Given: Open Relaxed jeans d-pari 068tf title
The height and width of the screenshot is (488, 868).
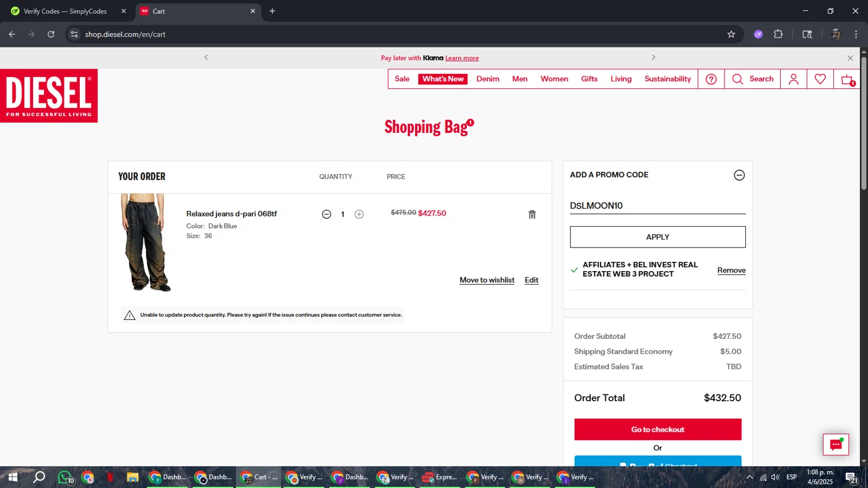Looking at the screenshot, I should tap(231, 214).
